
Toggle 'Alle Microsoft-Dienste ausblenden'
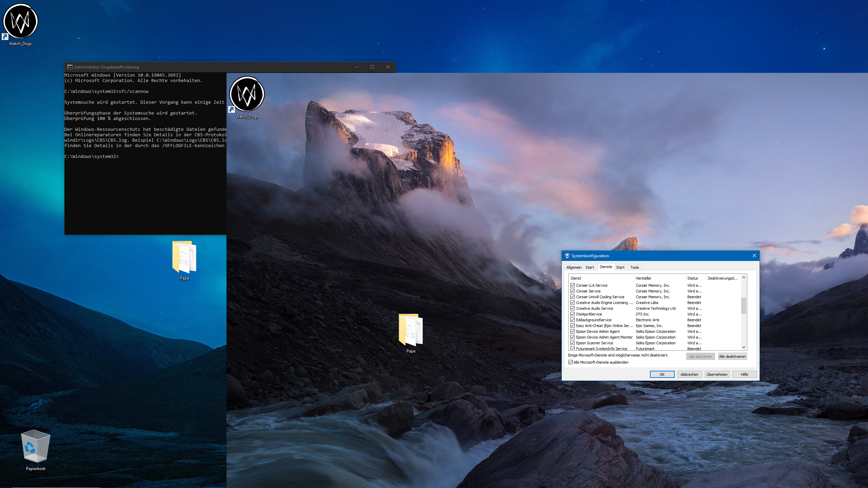coord(570,362)
